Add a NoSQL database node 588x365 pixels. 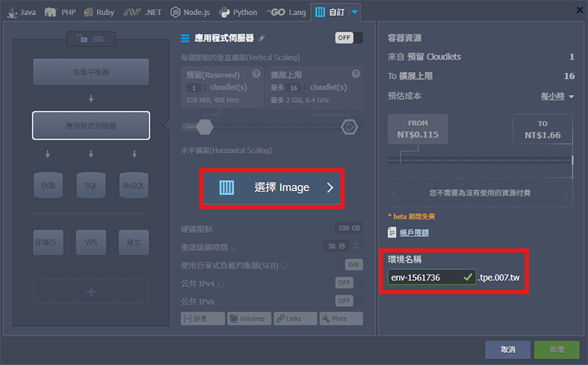[x=134, y=185]
